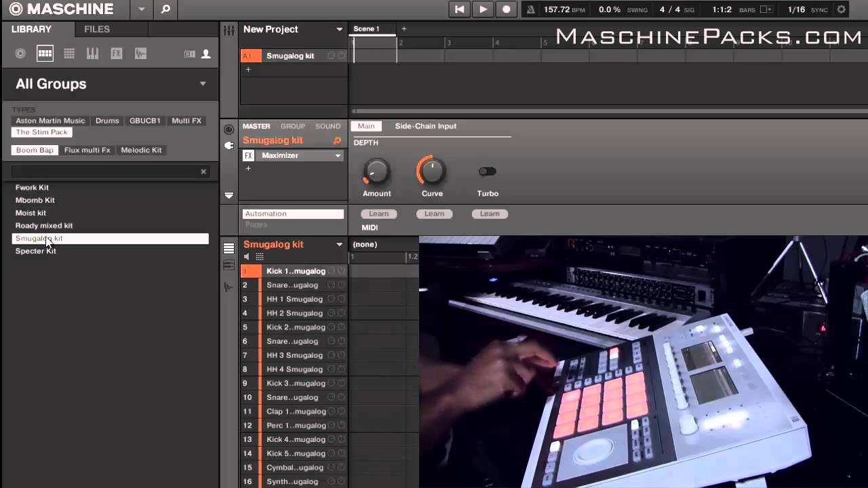Click the FX icon beside Maximizer slot

(248, 156)
